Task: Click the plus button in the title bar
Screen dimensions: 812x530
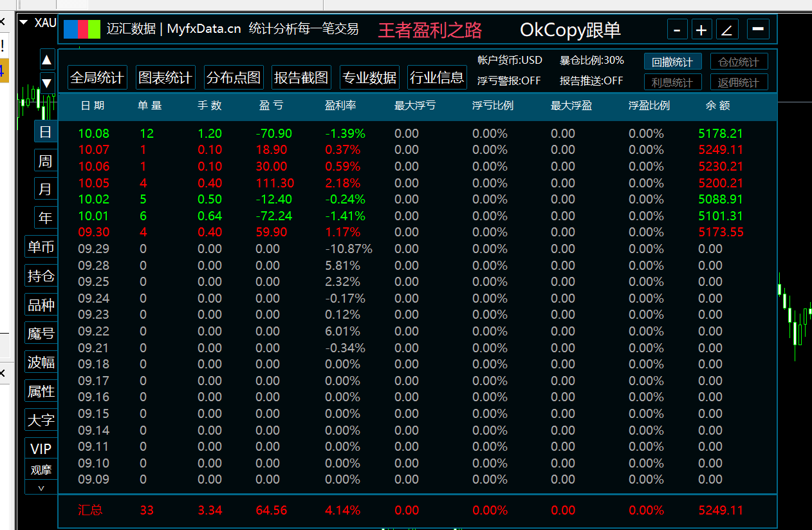Action: 701,30
